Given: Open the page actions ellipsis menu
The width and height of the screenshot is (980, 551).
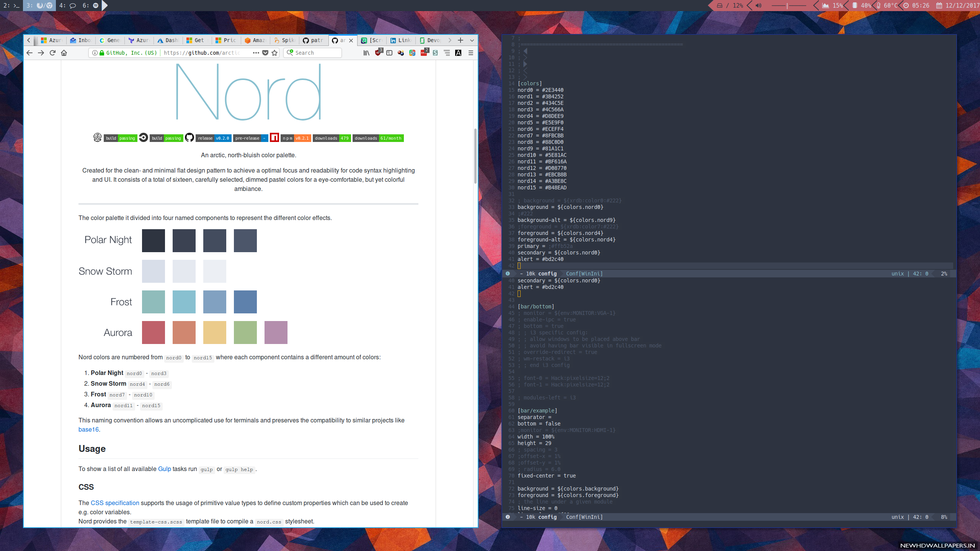Looking at the screenshot, I should [256, 53].
